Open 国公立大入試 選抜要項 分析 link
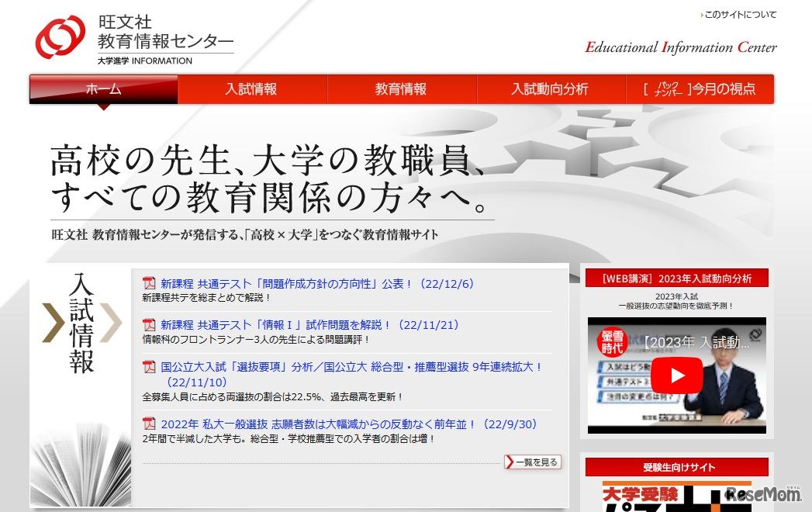This screenshot has width=812, height=512. [x=351, y=374]
